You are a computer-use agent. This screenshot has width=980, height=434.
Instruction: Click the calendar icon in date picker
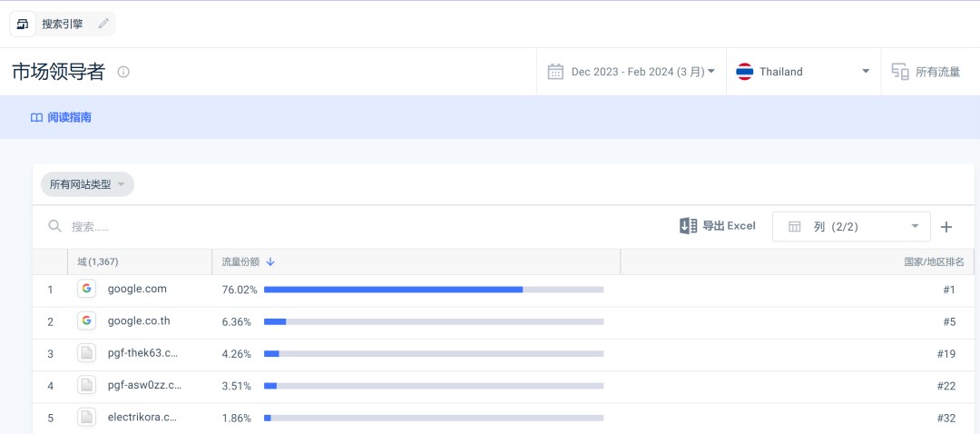(555, 72)
